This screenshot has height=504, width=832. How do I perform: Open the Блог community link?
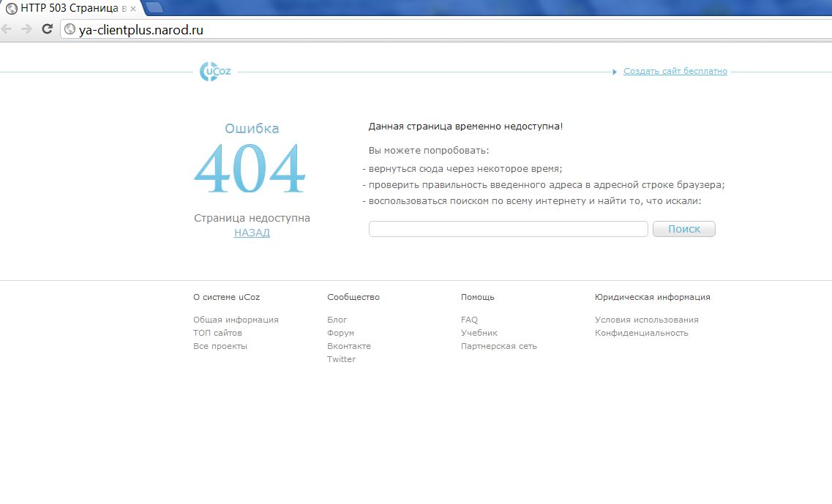point(337,320)
